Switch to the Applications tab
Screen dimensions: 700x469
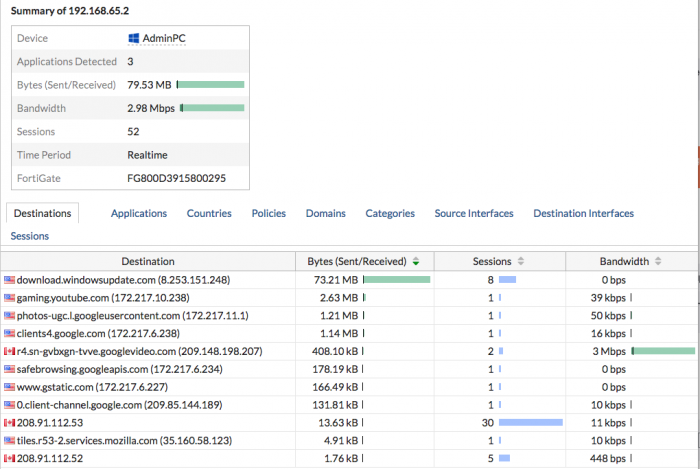[x=138, y=213]
